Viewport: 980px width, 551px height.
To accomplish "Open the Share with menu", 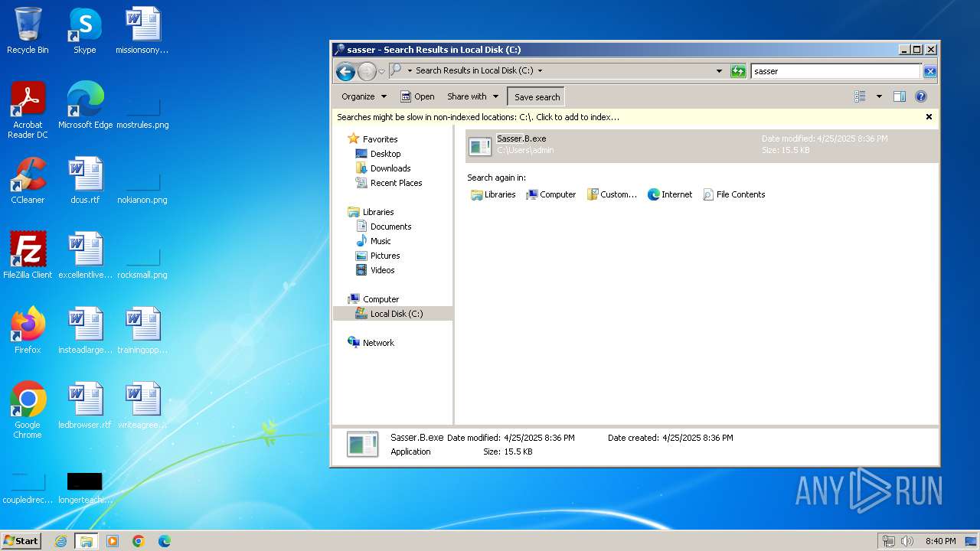I will (x=472, y=96).
